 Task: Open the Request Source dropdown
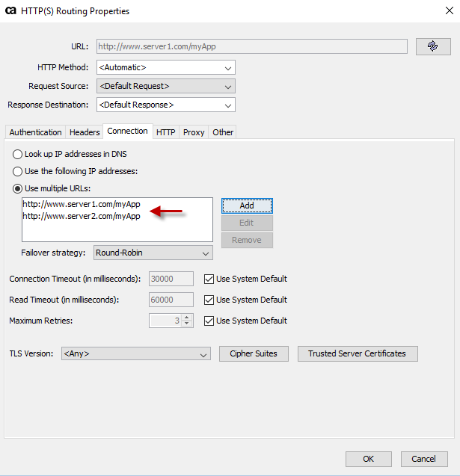click(x=166, y=86)
